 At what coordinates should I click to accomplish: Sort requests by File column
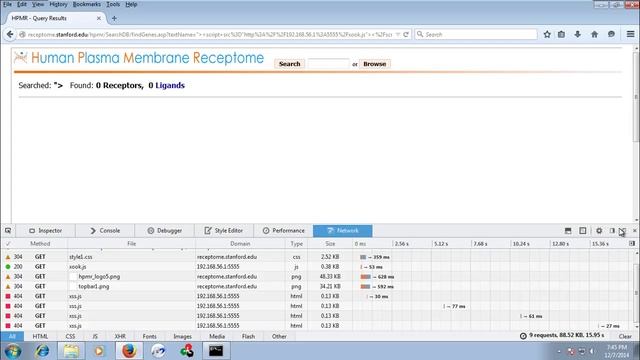pos(131,244)
